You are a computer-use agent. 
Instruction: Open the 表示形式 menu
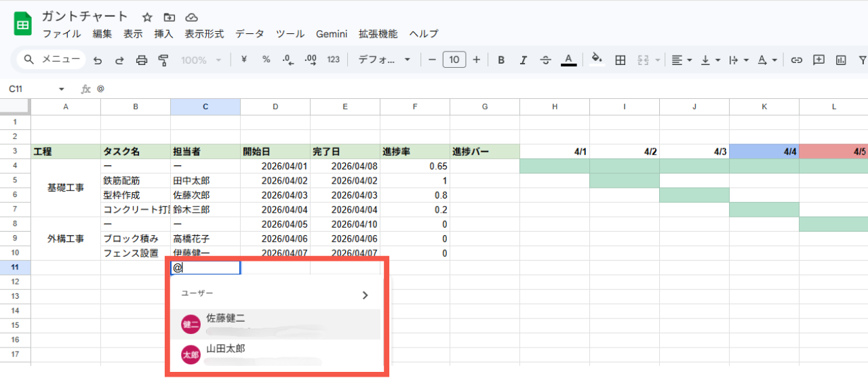click(x=204, y=34)
